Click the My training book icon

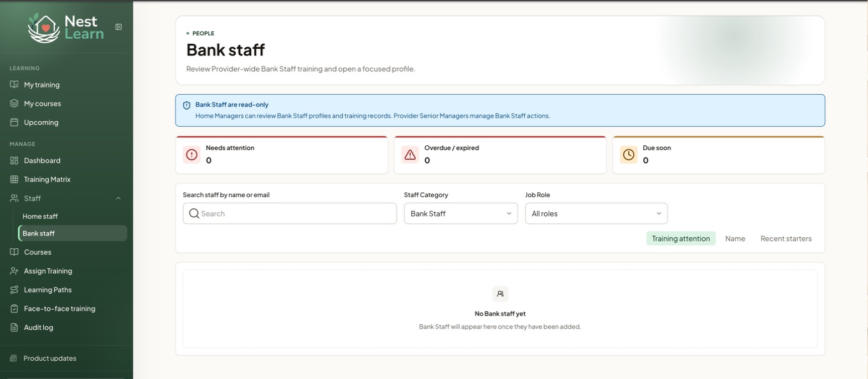tap(14, 85)
